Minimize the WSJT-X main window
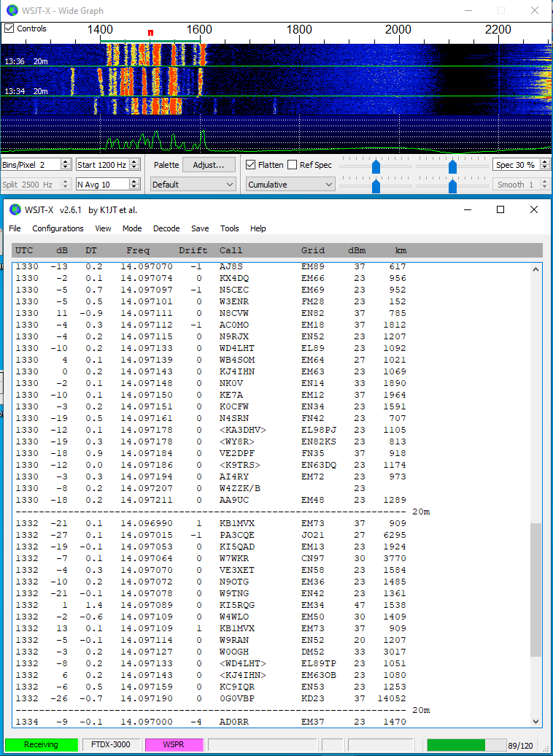Image resolution: width=553 pixels, height=756 pixels. pyautogui.click(x=467, y=209)
